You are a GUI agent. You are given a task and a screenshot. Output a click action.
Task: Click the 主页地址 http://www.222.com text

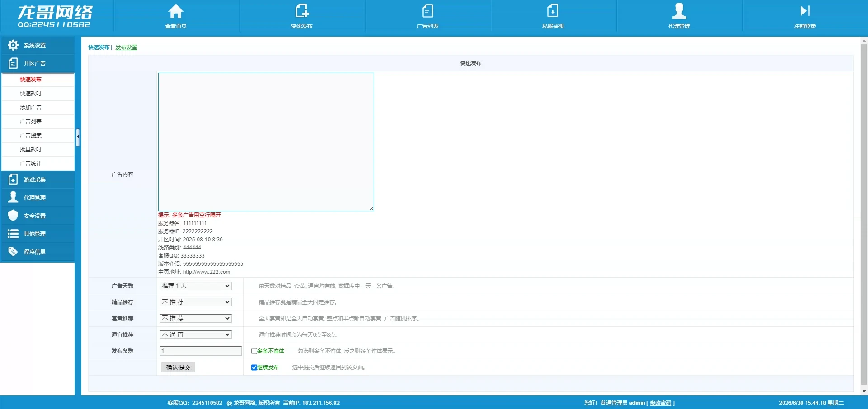pos(194,272)
